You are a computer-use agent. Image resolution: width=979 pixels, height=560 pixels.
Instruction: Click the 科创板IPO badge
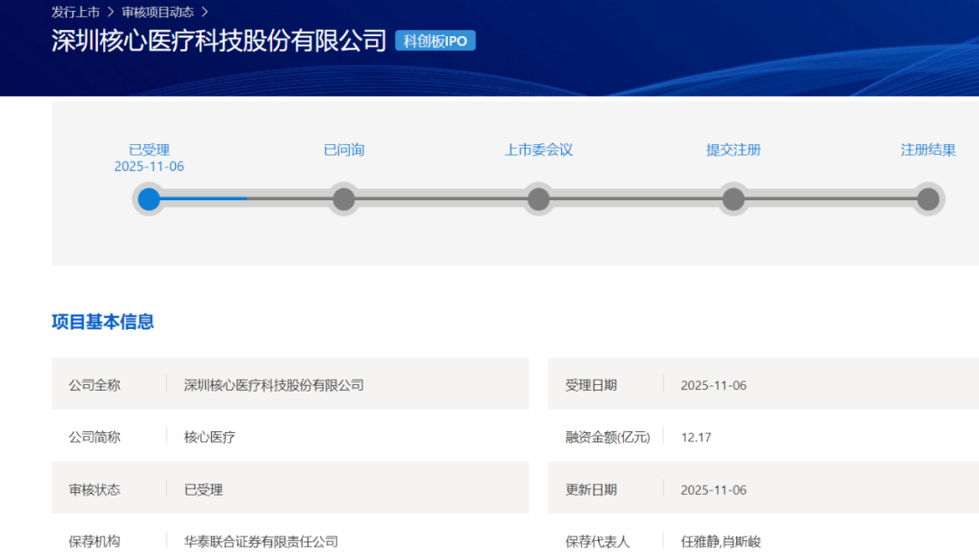point(435,41)
